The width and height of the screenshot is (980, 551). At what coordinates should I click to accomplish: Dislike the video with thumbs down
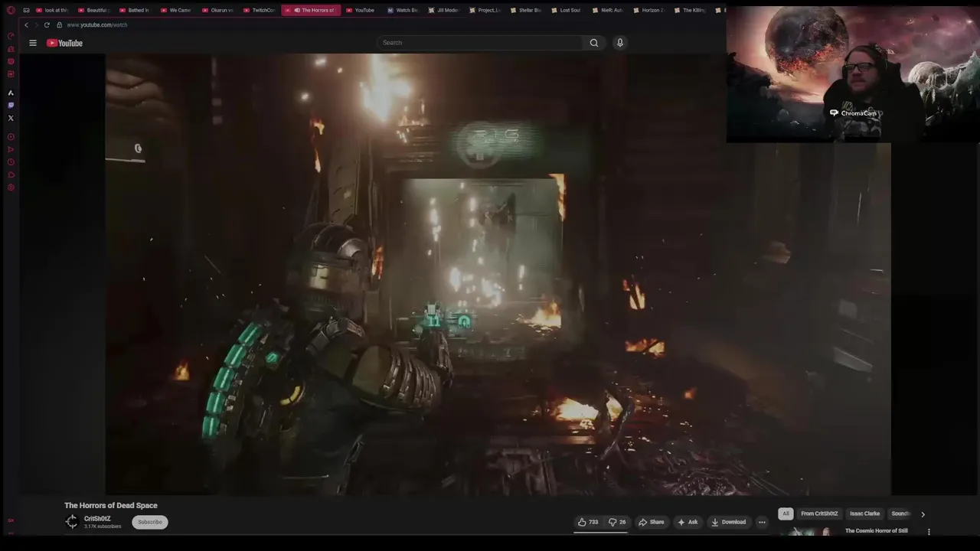point(617,522)
